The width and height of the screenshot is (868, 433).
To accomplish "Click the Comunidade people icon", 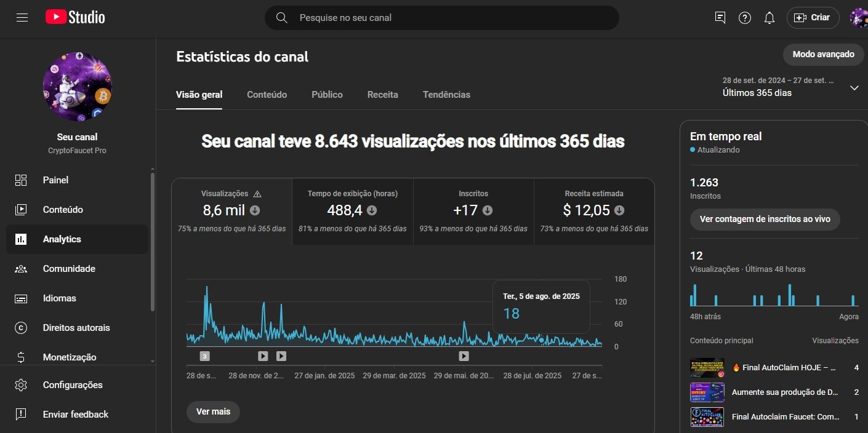I will pyautogui.click(x=21, y=269).
